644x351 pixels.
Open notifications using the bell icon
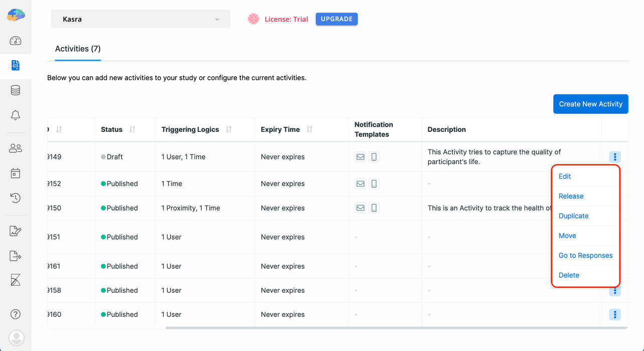(x=16, y=115)
